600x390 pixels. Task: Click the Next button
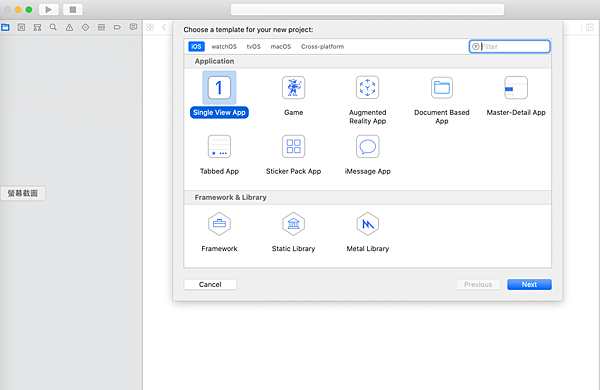(x=529, y=284)
